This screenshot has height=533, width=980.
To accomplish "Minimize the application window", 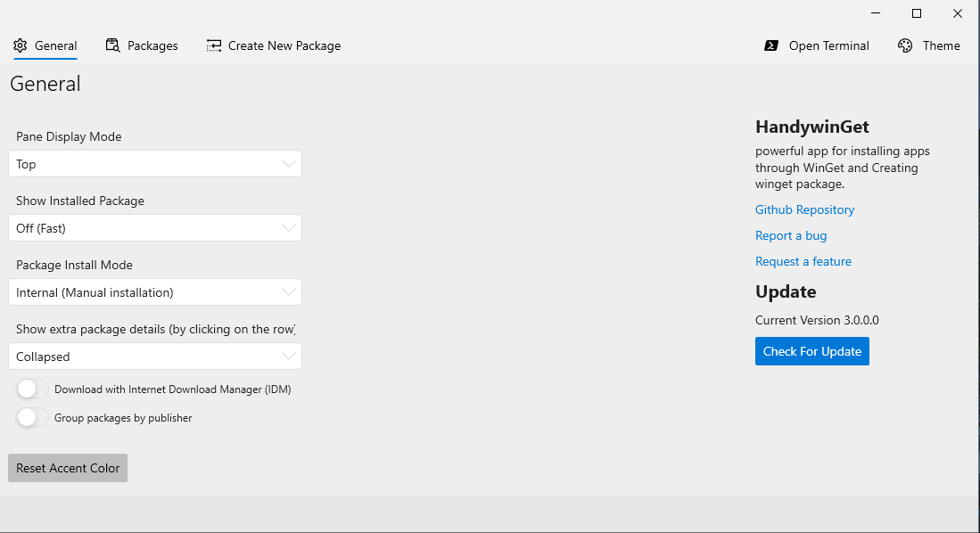I will [875, 13].
